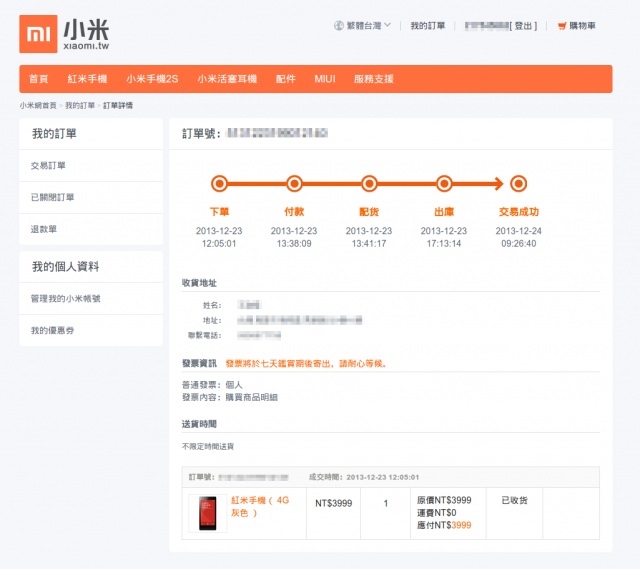The width and height of the screenshot is (640, 569).
Task: Click the 付款 progress step marker
Action: [x=294, y=183]
